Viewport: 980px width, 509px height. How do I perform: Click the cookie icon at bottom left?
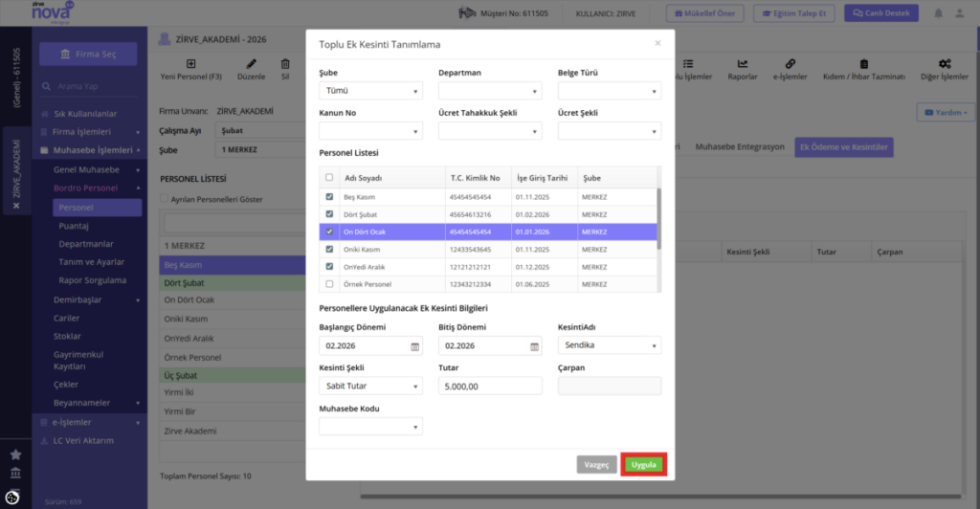click(11, 498)
